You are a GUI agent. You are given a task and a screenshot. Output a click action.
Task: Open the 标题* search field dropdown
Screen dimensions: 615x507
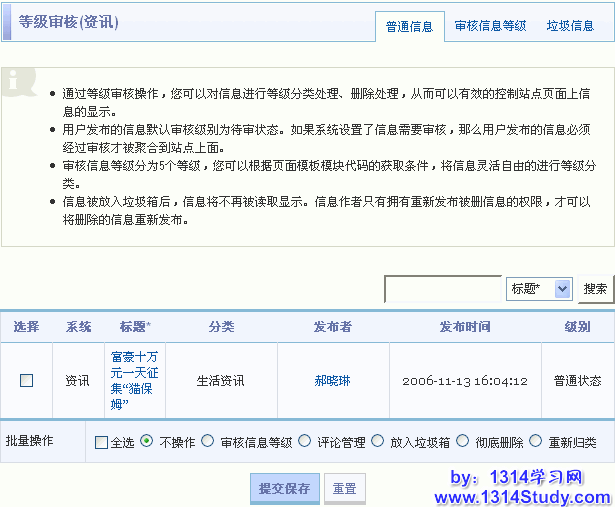(539, 289)
